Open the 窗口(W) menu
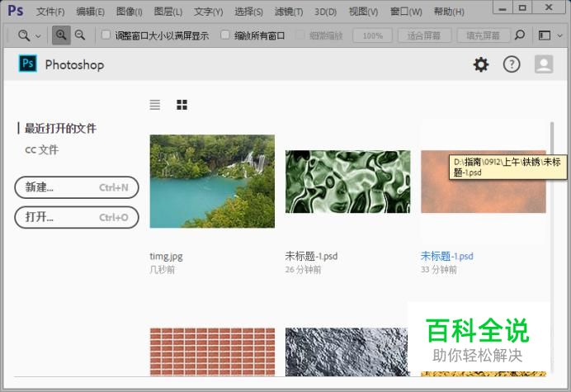The height and width of the screenshot is (392, 571). (406, 12)
